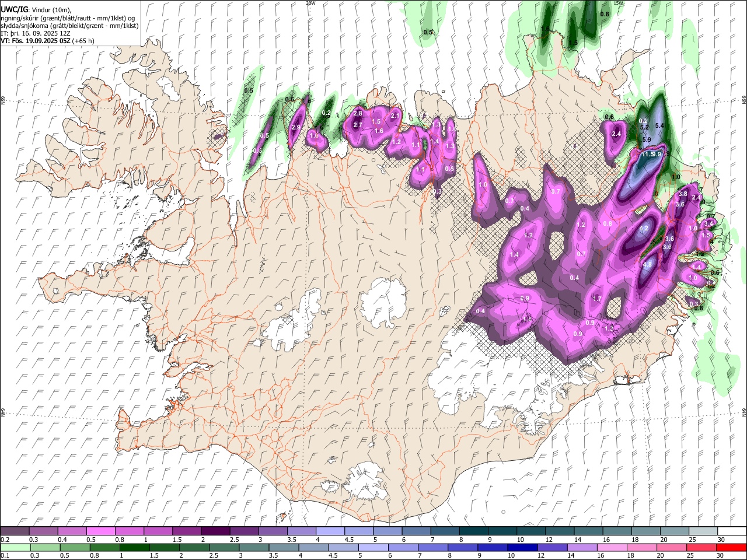Pick top-row legend swatch between 4 and 4.5
Image resolution: width=747 pixels, height=560 pixels.
click(x=329, y=531)
